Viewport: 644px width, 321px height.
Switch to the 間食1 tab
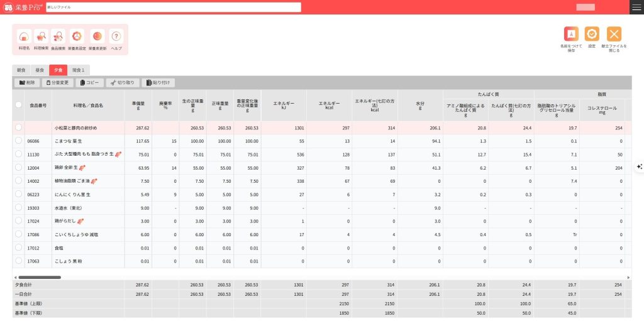(79, 70)
